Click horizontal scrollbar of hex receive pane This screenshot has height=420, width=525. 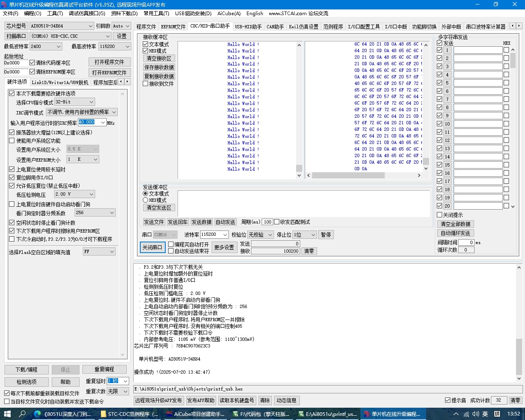coord(364,175)
